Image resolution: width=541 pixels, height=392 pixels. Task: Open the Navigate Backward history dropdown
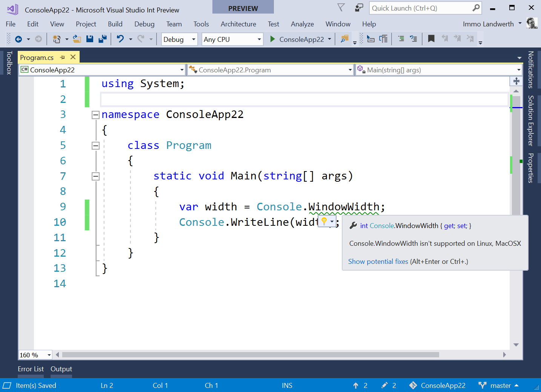(28, 39)
